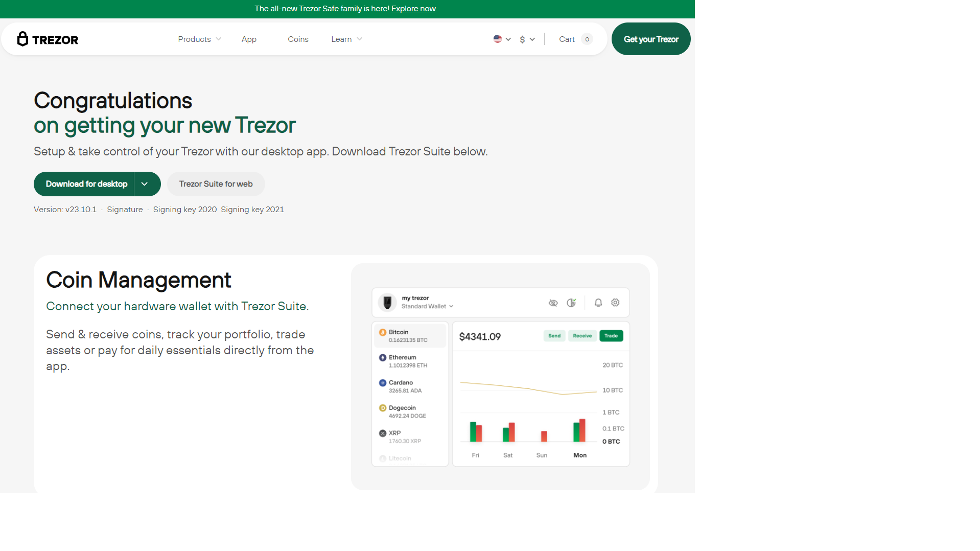Click the Bitcoin coin icon
980x551 pixels.
pos(382,332)
